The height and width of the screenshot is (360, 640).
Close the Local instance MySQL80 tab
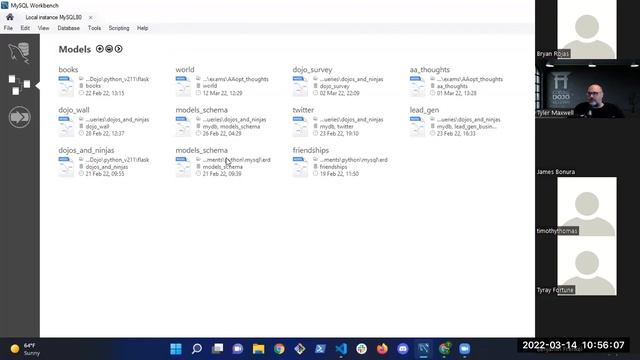pyautogui.click(x=91, y=18)
